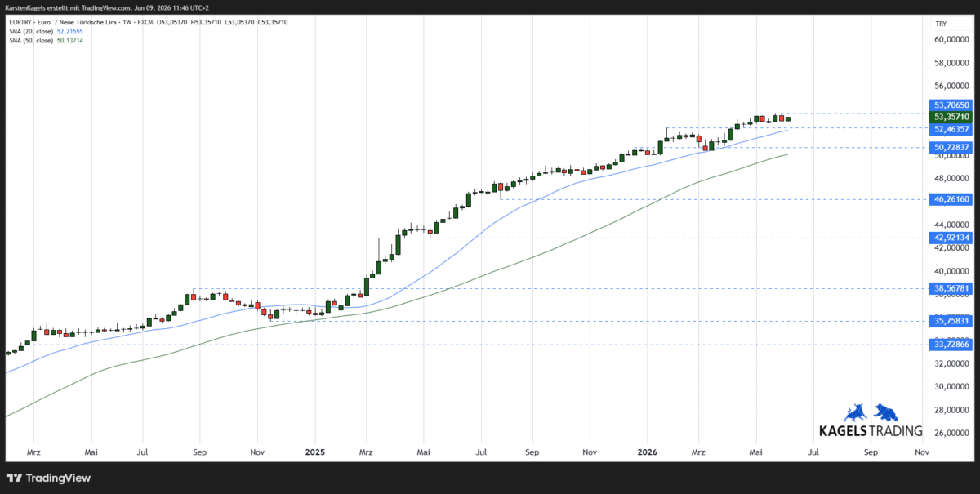The height and width of the screenshot is (494, 980).
Task: Click the 42,92134 price level label
Action: click(x=951, y=238)
